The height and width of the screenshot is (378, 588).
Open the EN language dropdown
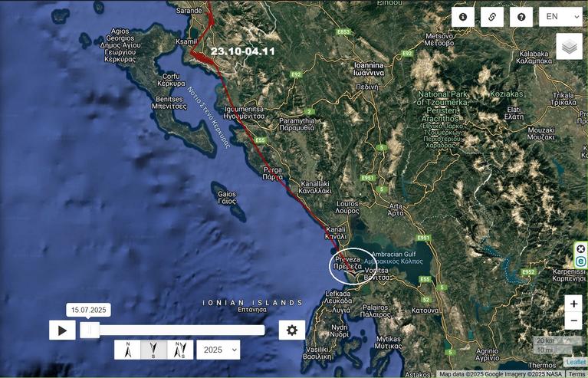pyautogui.click(x=560, y=17)
